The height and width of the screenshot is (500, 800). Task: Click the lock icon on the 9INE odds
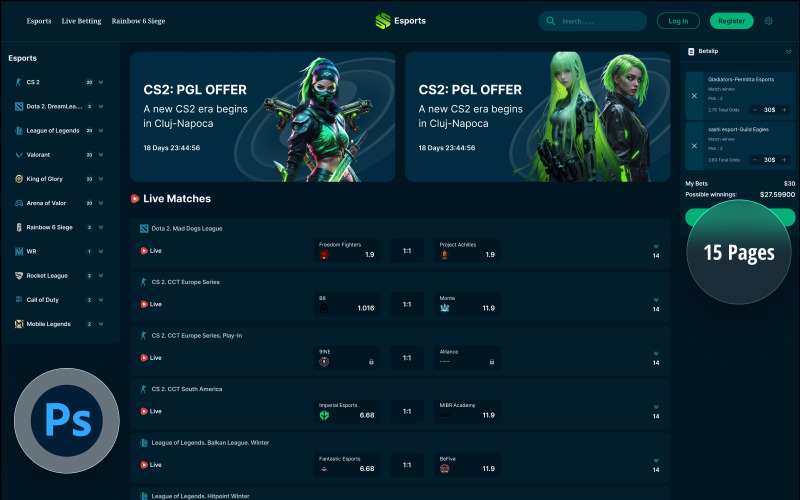[x=371, y=362]
